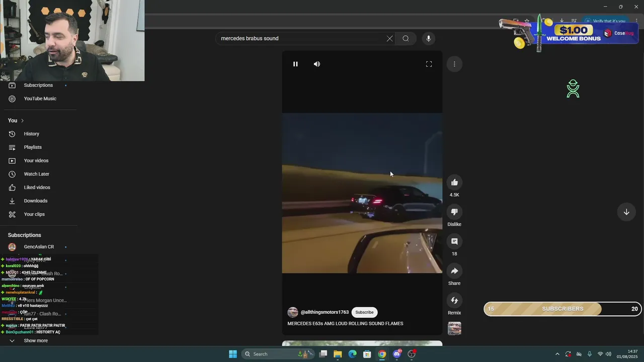Switch to Google Chrome on taskbar

pyautogui.click(x=382, y=354)
